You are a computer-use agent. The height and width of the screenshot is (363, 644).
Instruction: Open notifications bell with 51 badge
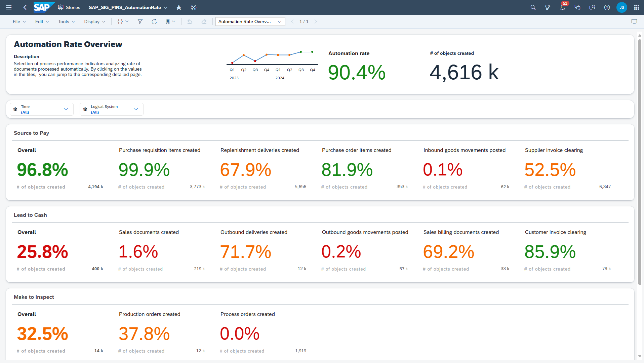pos(562,7)
